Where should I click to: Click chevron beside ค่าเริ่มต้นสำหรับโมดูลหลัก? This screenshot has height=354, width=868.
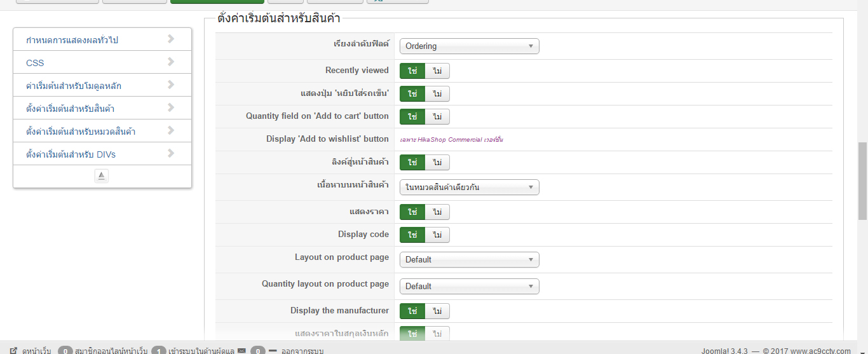pyautogui.click(x=171, y=85)
